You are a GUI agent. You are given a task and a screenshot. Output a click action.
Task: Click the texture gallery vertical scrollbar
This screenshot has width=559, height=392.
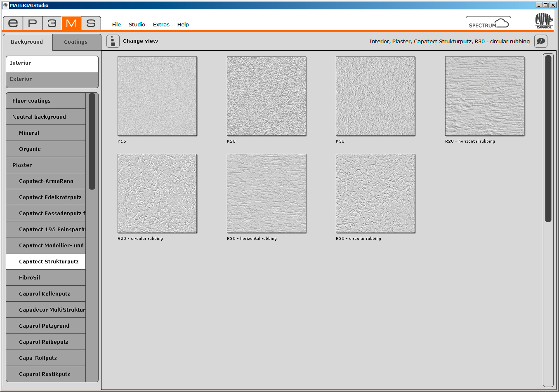pos(548,138)
